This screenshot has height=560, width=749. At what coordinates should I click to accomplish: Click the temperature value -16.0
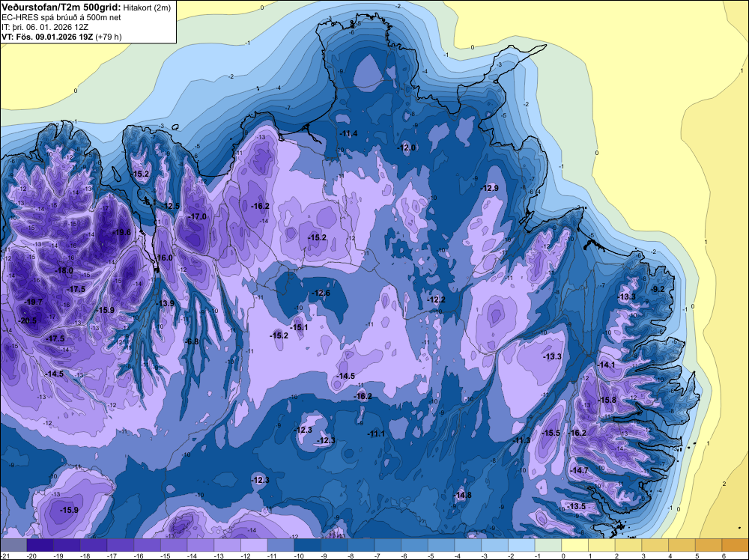(164, 258)
